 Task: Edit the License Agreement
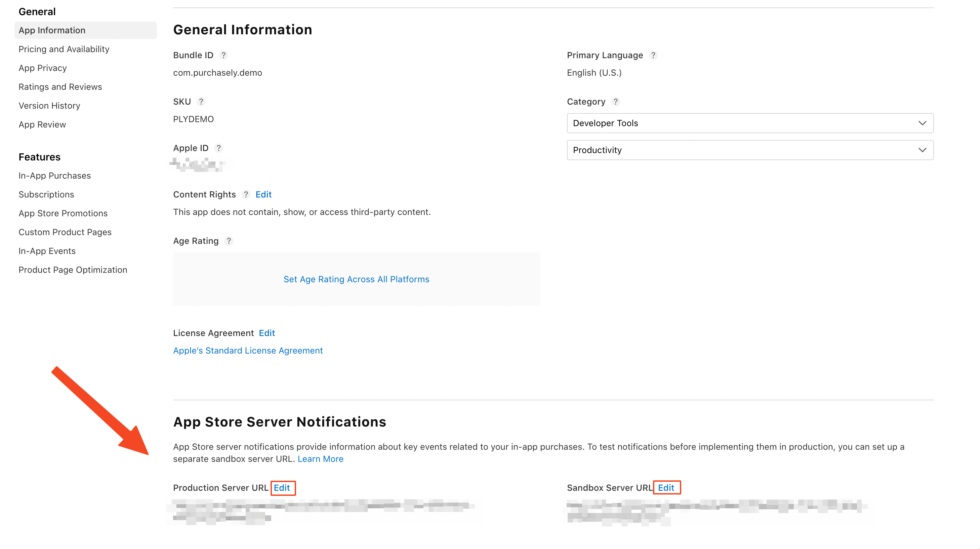tap(267, 333)
